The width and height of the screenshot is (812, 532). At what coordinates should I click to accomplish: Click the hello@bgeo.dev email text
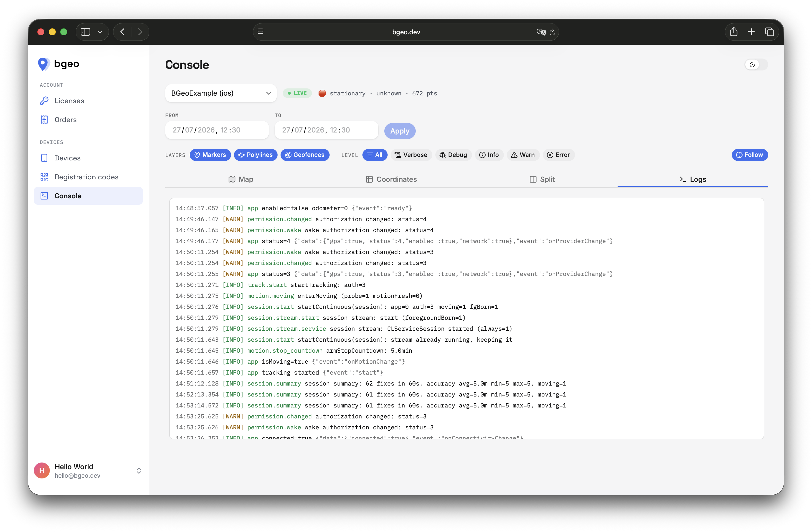tap(77, 476)
